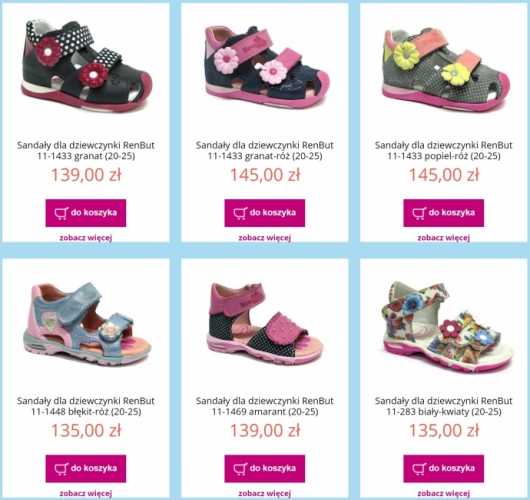Open blue-pink heart sandal product image
Image resolution: width=530 pixels, height=500 pixels.
click(87, 323)
